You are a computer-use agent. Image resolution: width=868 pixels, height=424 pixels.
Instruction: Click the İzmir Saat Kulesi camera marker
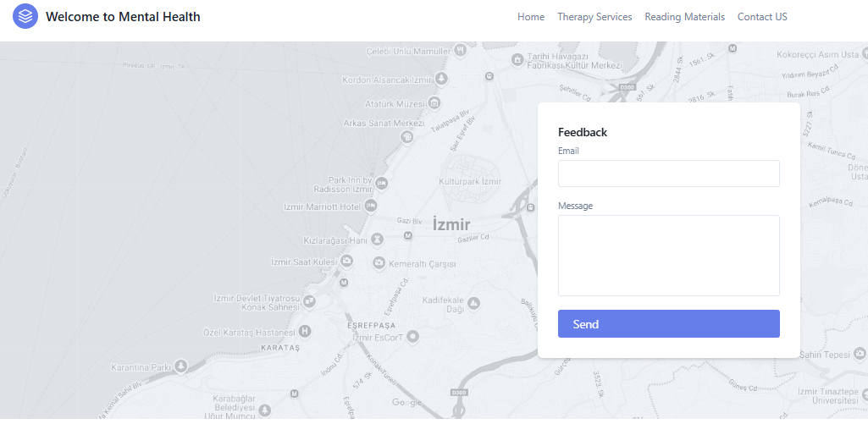(x=346, y=261)
